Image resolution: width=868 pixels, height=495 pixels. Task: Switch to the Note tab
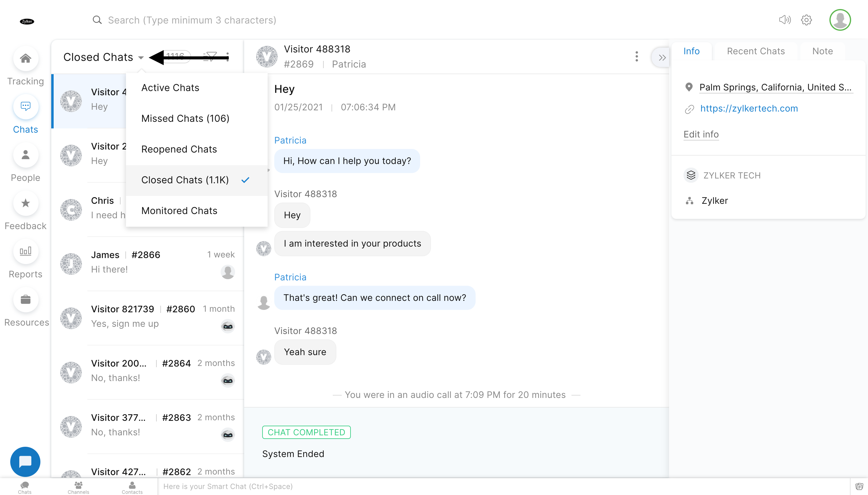tap(822, 51)
